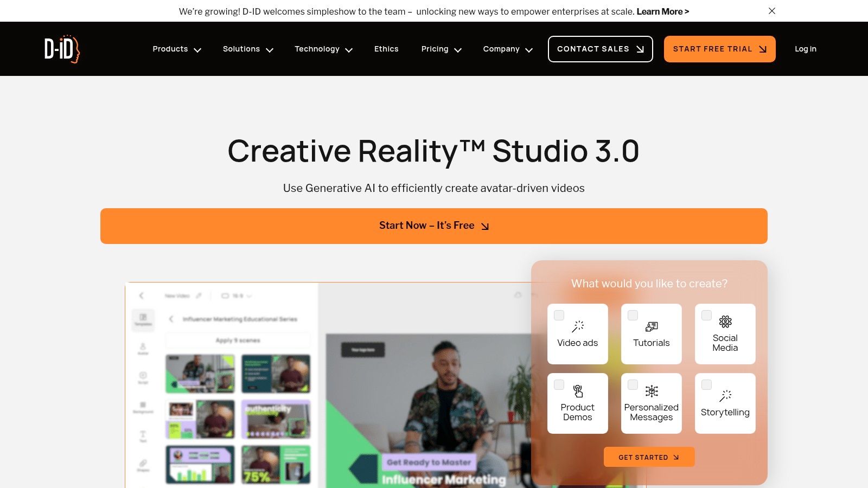Screen dimensions: 868x488
Task: Click the pencil icon to rename New Video
Action: [x=198, y=296]
